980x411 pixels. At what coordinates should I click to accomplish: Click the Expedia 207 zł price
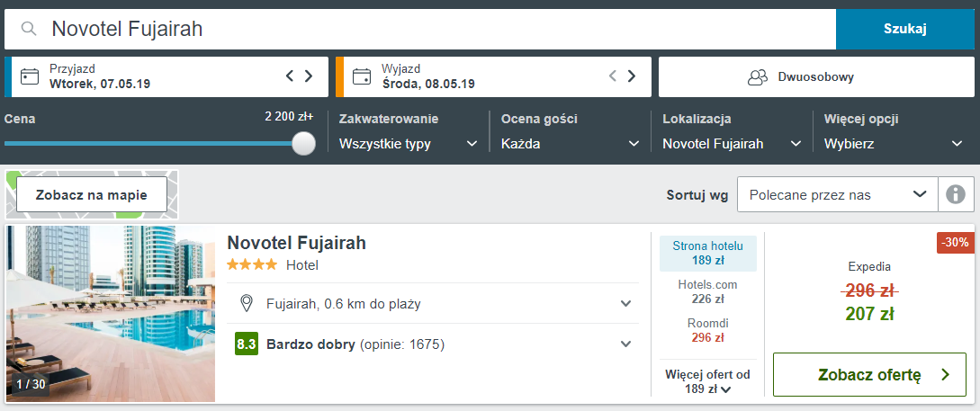[869, 313]
